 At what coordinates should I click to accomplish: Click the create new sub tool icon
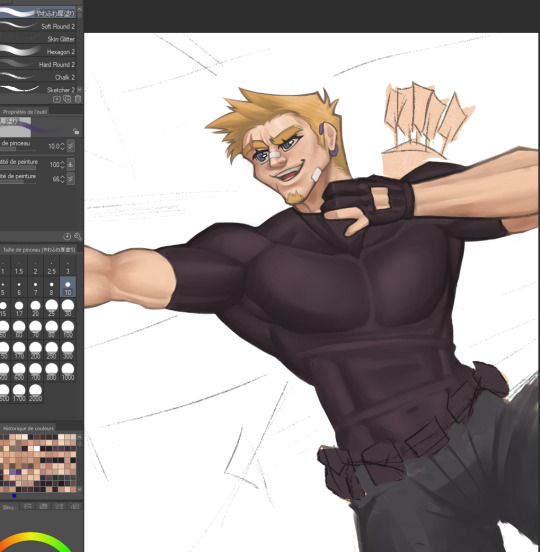(57, 99)
